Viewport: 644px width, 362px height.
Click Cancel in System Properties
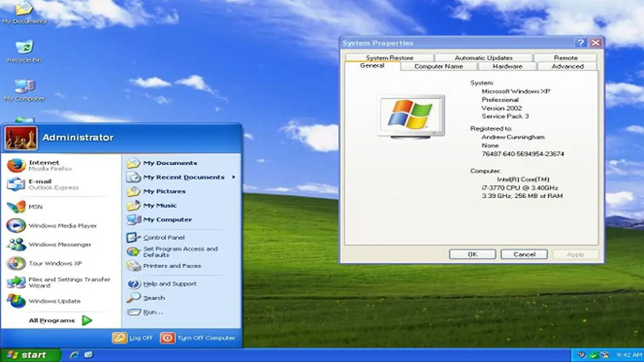[x=524, y=254]
